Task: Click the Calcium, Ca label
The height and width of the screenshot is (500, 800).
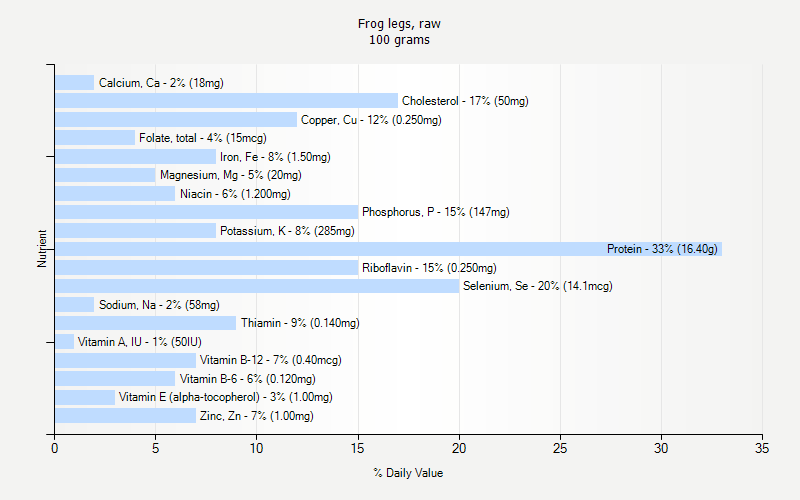Action: (x=161, y=83)
